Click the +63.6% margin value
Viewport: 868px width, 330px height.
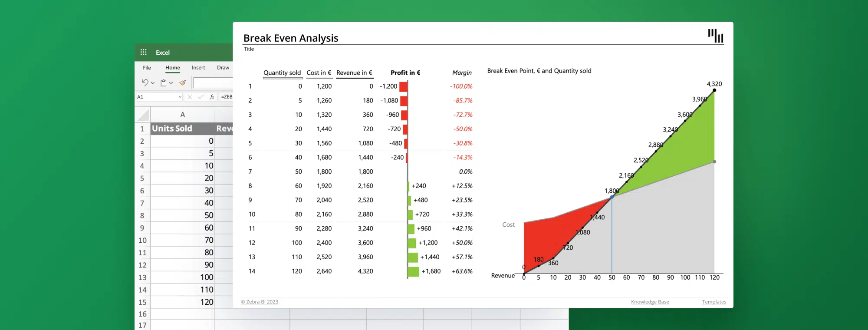[462, 271]
